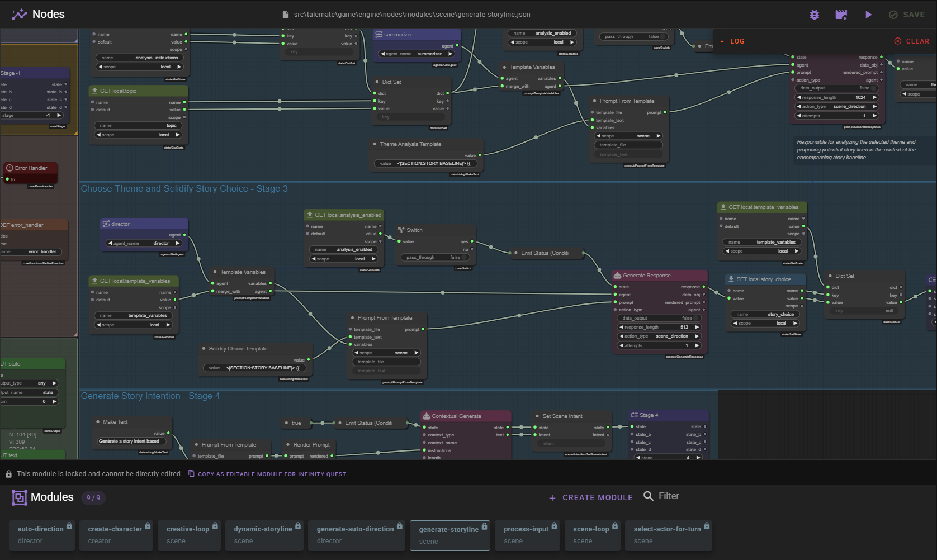The width and height of the screenshot is (937, 560).
Task: Click the lock icon on dynamic-storyline module card
Action: pyautogui.click(x=297, y=526)
